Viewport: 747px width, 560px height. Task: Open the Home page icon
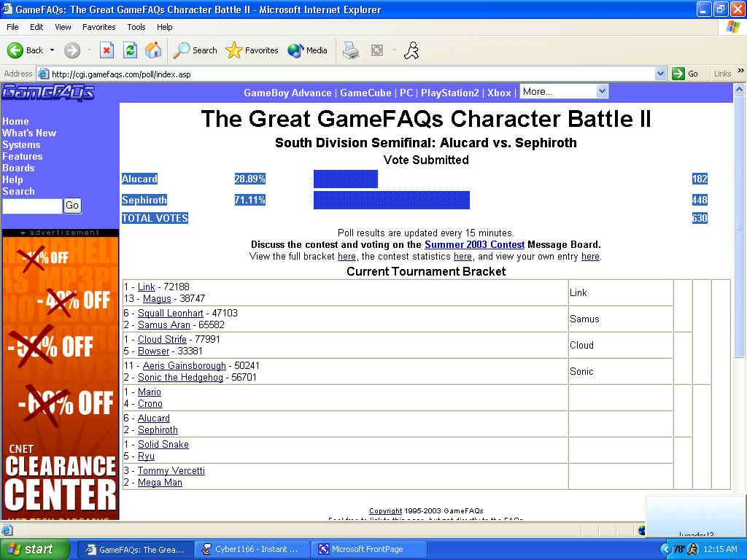pos(153,50)
